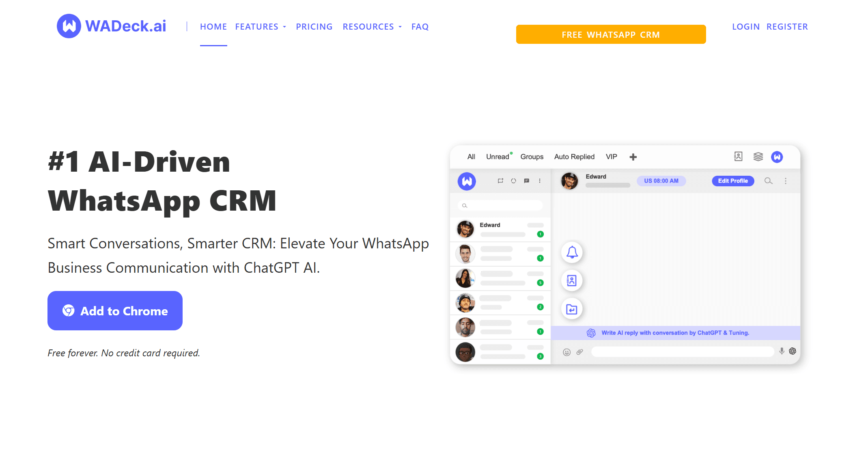868x459 pixels.
Task: Click the plus icon after VIP tab
Action: [633, 157]
